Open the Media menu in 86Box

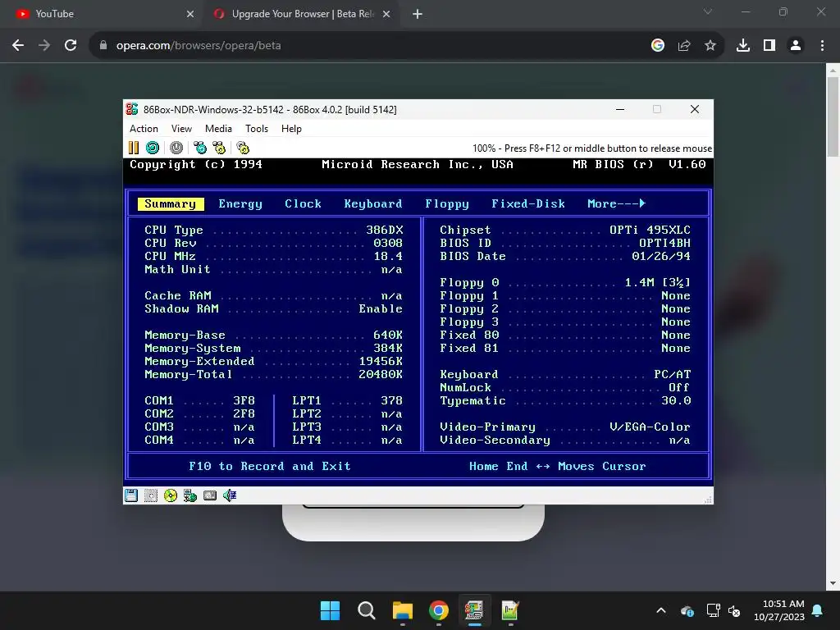click(x=218, y=129)
